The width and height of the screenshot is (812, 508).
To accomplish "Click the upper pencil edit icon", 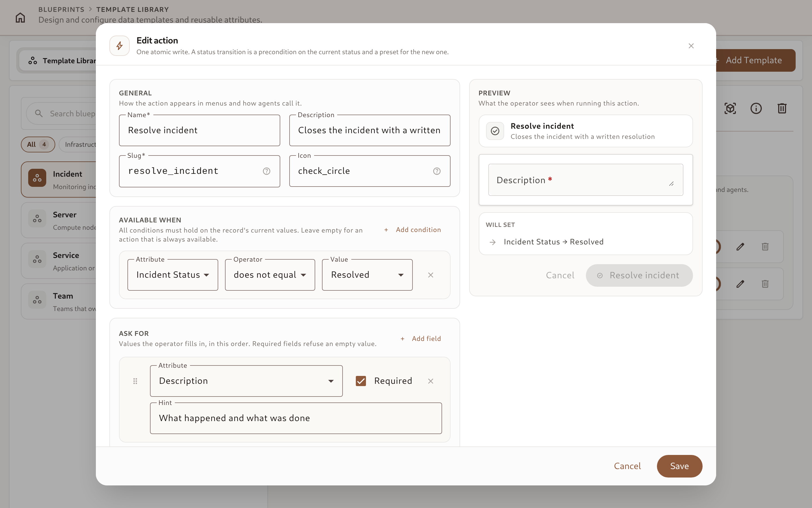I will pos(740,247).
